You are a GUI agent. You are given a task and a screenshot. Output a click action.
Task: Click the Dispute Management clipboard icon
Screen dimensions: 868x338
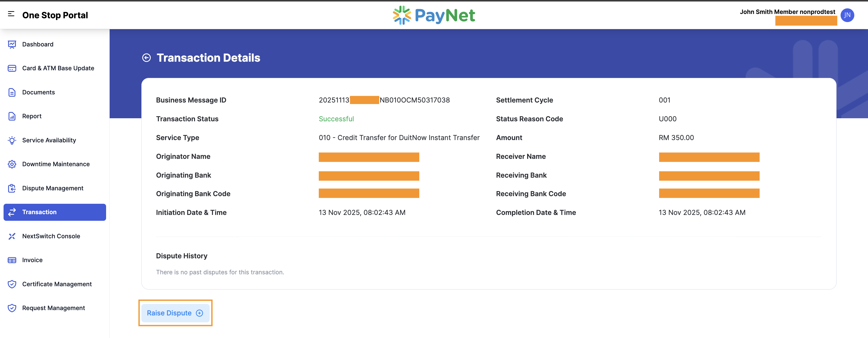pyautogui.click(x=12, y=188)
